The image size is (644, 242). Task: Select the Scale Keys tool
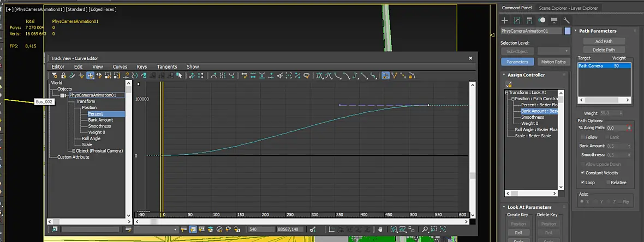pyautogui.click(x=108, y=75)
